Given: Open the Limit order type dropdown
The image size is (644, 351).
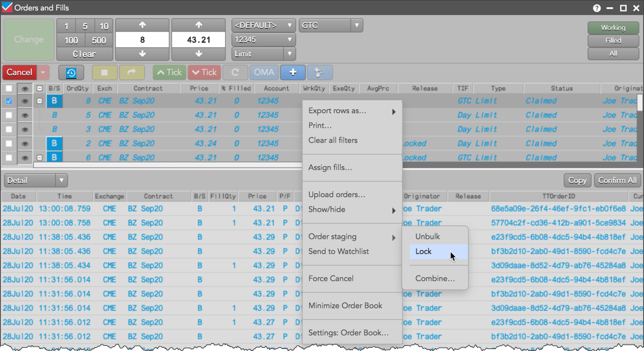Looking at the screenshot, I should (263, 54).
